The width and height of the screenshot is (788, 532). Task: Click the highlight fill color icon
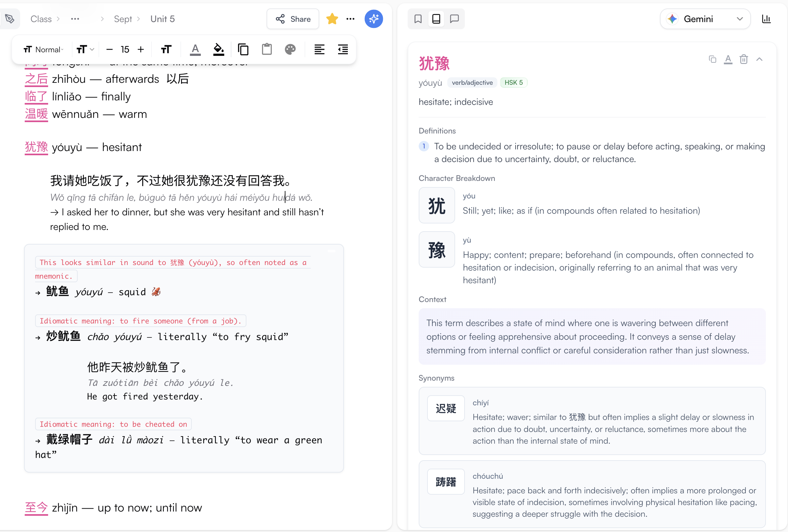coord(219,49)
